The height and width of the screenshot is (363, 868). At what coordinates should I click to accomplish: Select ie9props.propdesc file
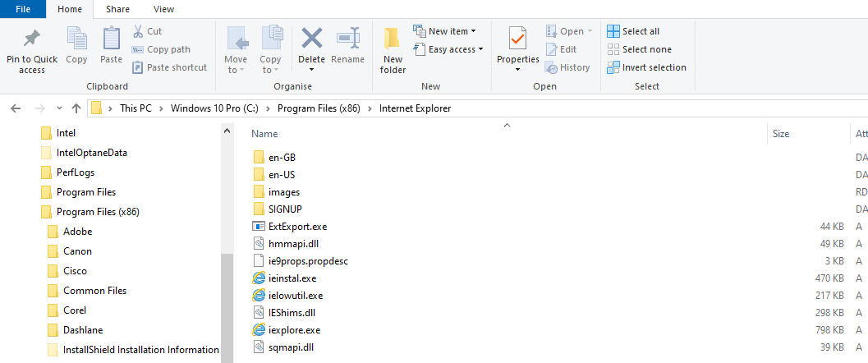[x=300, y=260]
